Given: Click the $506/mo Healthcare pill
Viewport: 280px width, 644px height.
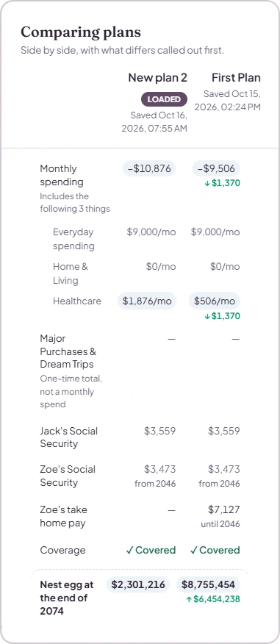Looking at the screenshot, I should (215, 301).
